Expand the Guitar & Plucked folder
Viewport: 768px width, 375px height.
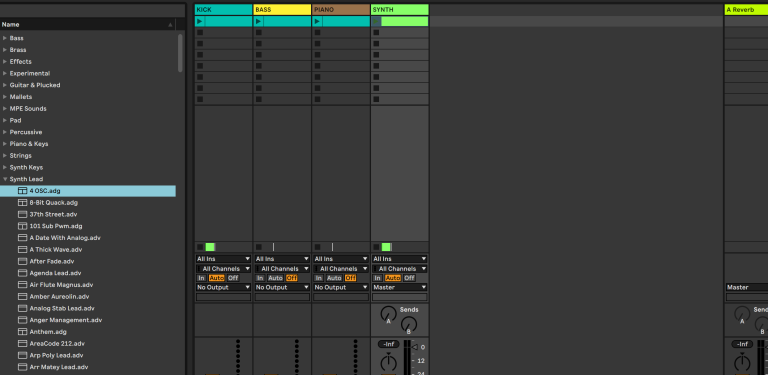5,85
